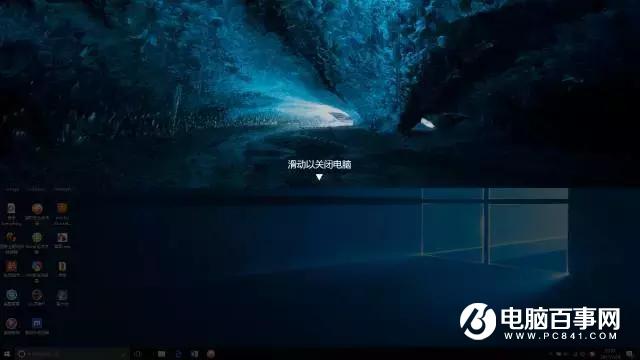The height and width of the screenshot is (360, 640).
Task: Open Task View from the taskbar
Action: click(138, 354)
